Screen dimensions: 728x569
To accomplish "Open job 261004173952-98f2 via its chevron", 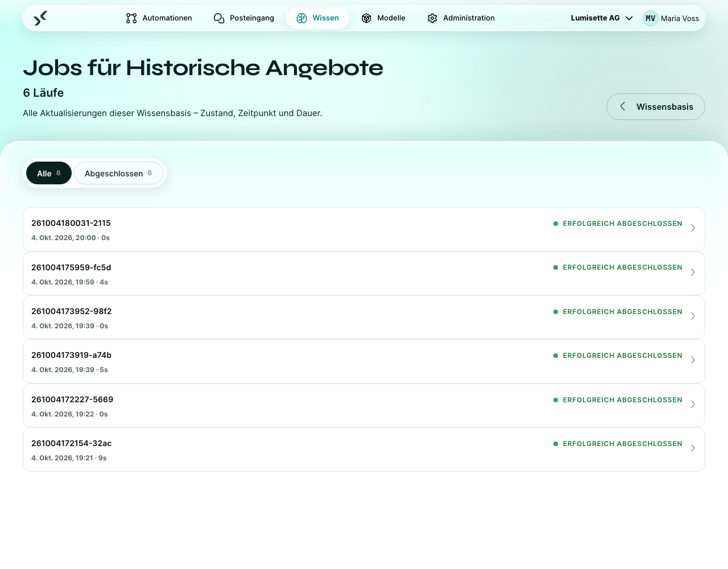I will 693,316.
